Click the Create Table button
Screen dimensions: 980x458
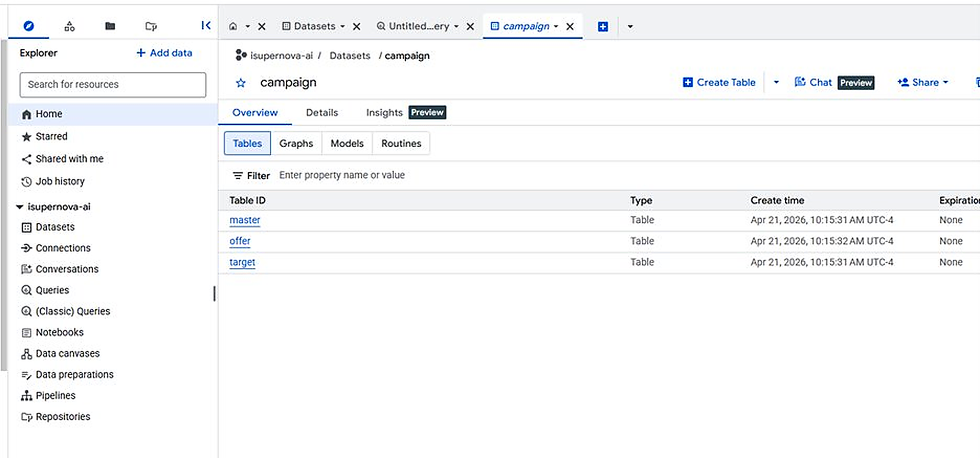(x=719, y=82)
